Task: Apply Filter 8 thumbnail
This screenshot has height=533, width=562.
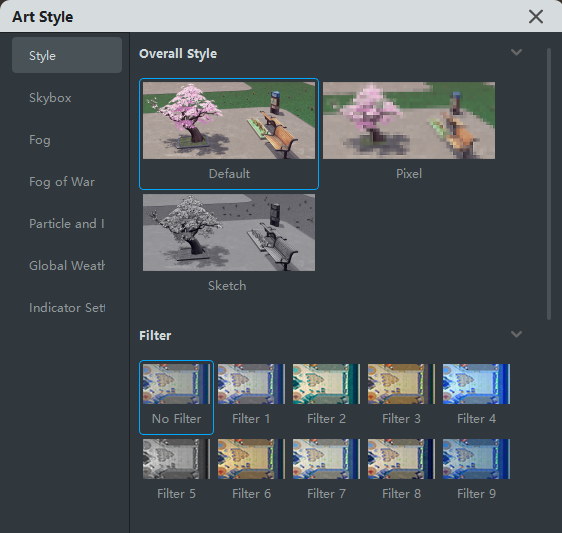Action: pyautogui.click(x=401, y=459)
